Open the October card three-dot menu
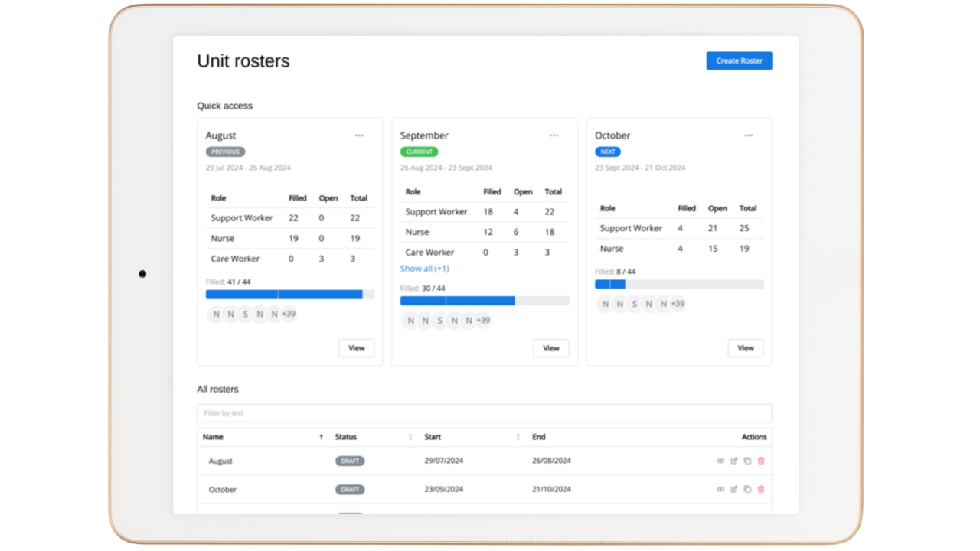The width and height of the screenshot is (980, 551). point(748,135)
